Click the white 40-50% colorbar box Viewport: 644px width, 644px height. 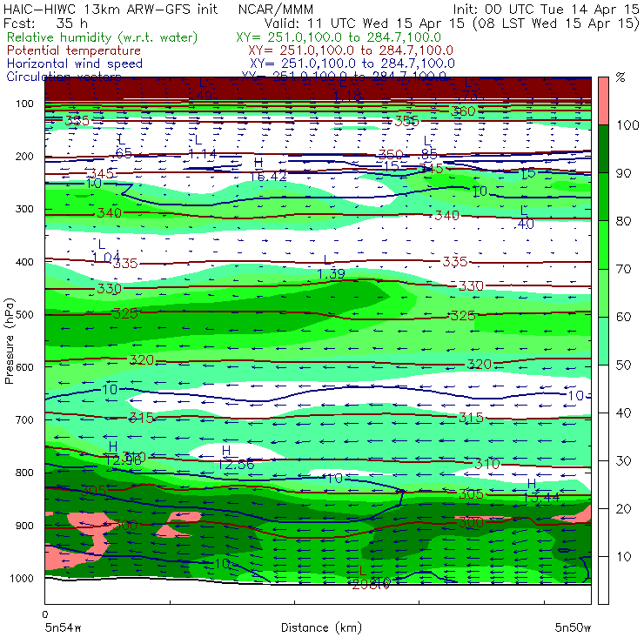[x=603, y=388]
